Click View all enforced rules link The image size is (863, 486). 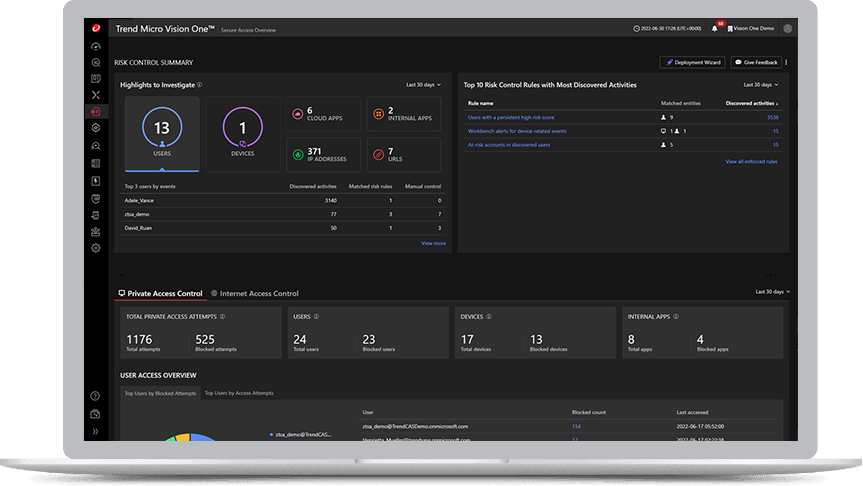click(x=751, y=162)
